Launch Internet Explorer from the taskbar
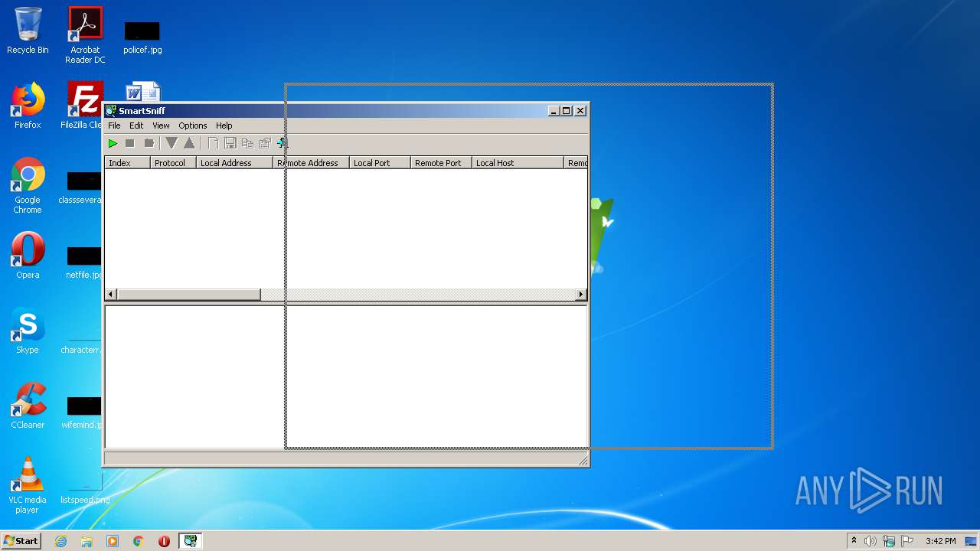The height and width of the screenshot is (551, 980). (x=60, y=541)
